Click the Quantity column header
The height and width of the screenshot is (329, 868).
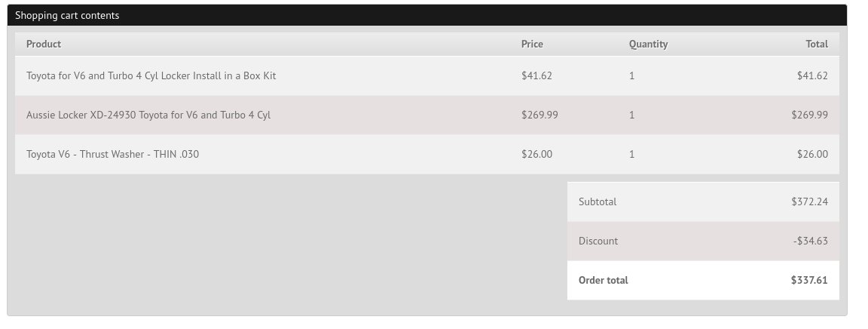click(648, 44)
